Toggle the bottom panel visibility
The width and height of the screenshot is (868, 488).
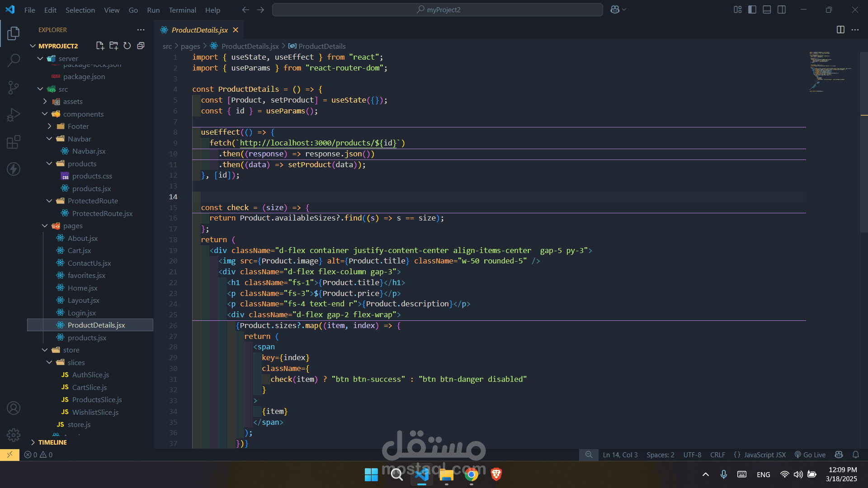pos(767,9)
